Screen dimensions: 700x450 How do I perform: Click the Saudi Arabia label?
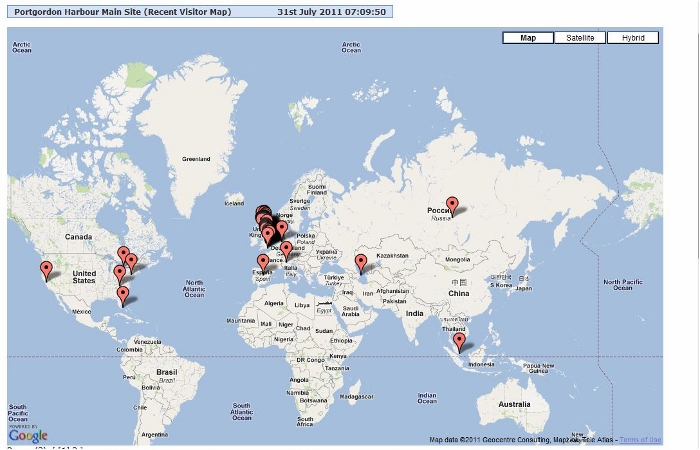pyautogui.click(x=350, y=311)
